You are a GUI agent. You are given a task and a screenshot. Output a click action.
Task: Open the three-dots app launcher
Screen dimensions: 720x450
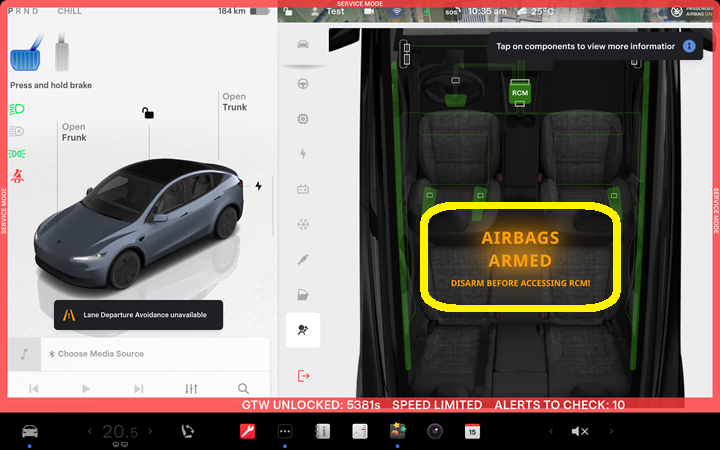point(285,432)
